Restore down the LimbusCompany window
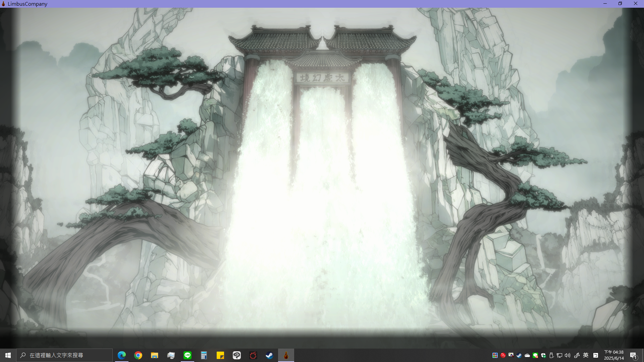Viewport: 644px width, 362px height. coord(620,4)
